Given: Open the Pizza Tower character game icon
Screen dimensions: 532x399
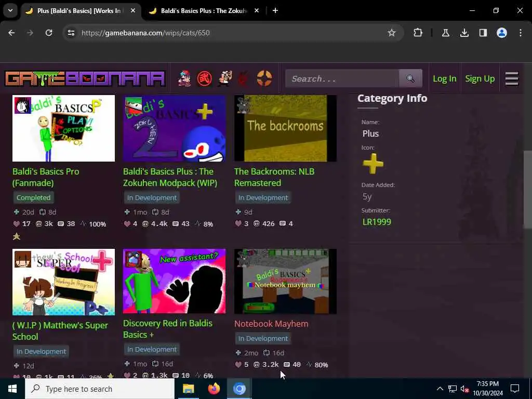Looking at the screenshot, I should tap(224, 79).
